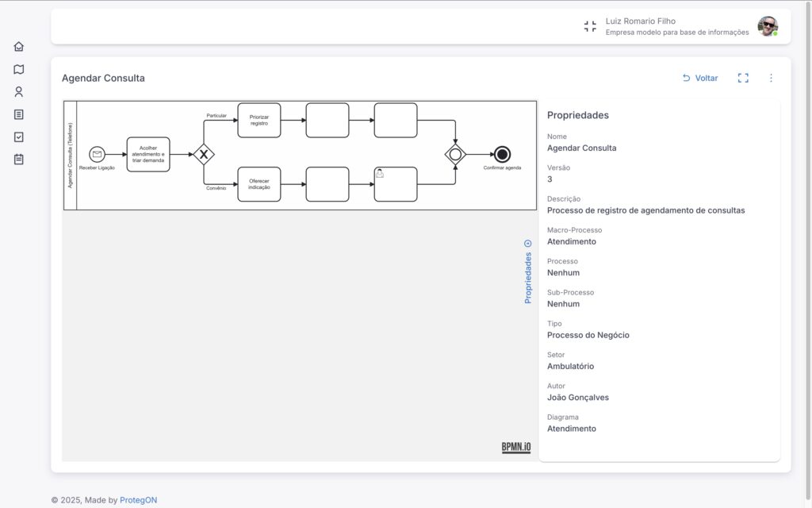Select the Acolher atendimento e triar demanda task

click(x=148, y=154)
